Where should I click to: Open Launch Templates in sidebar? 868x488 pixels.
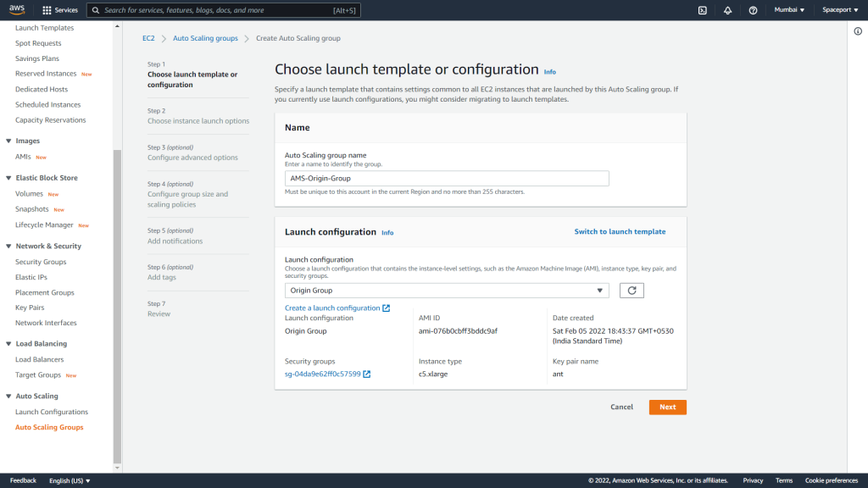44,28
